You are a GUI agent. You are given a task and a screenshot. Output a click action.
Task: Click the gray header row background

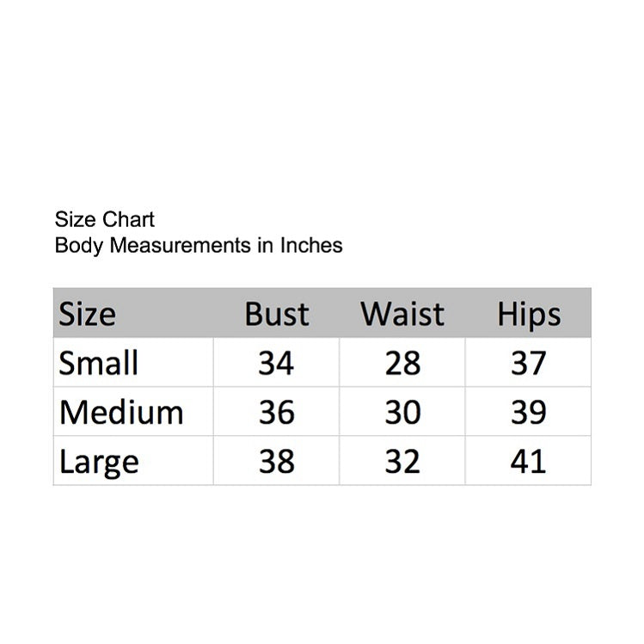click(x=322, y=313)
